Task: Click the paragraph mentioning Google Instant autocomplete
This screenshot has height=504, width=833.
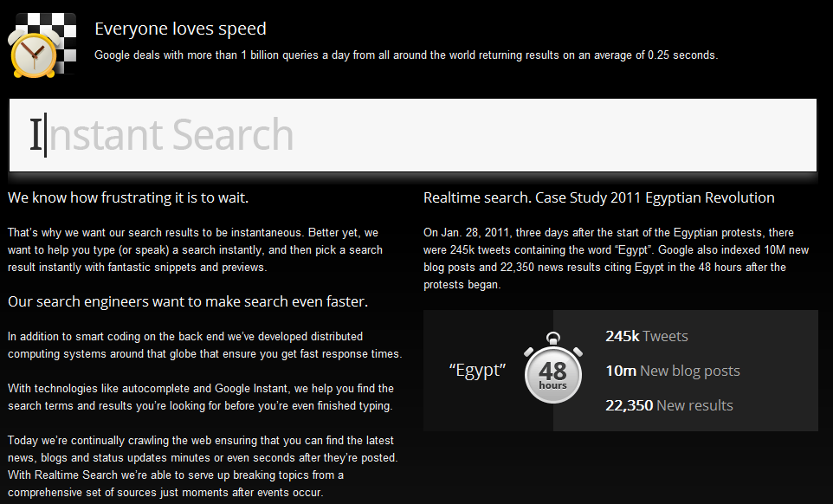Action: point(201,397)
